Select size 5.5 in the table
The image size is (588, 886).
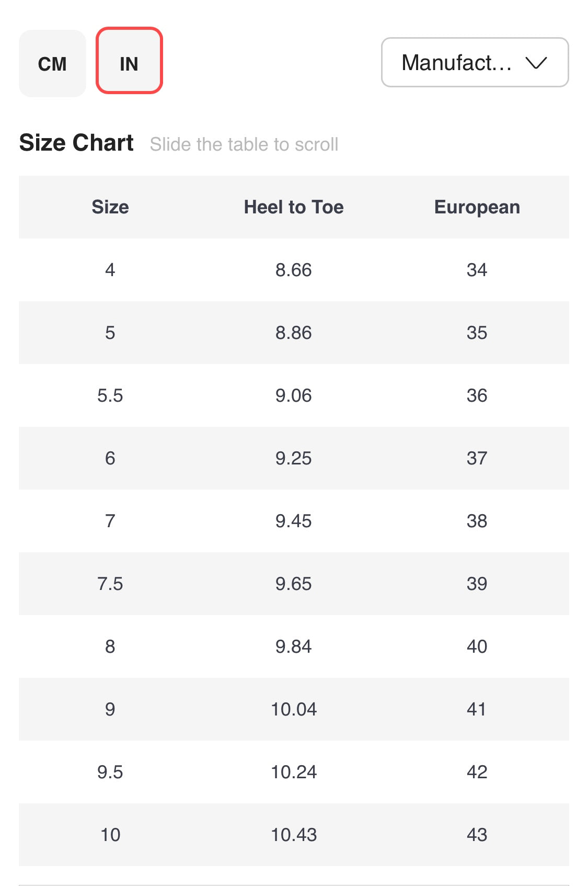coord(110,395)
